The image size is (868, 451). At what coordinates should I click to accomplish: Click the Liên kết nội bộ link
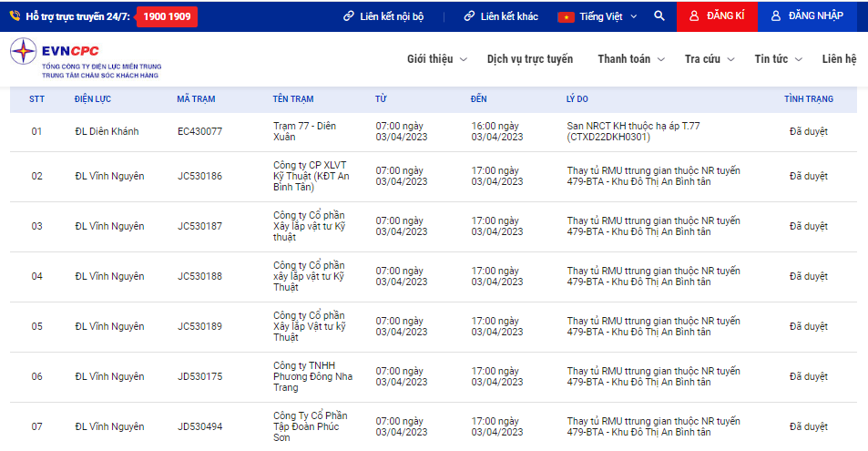tap(392, 16)
